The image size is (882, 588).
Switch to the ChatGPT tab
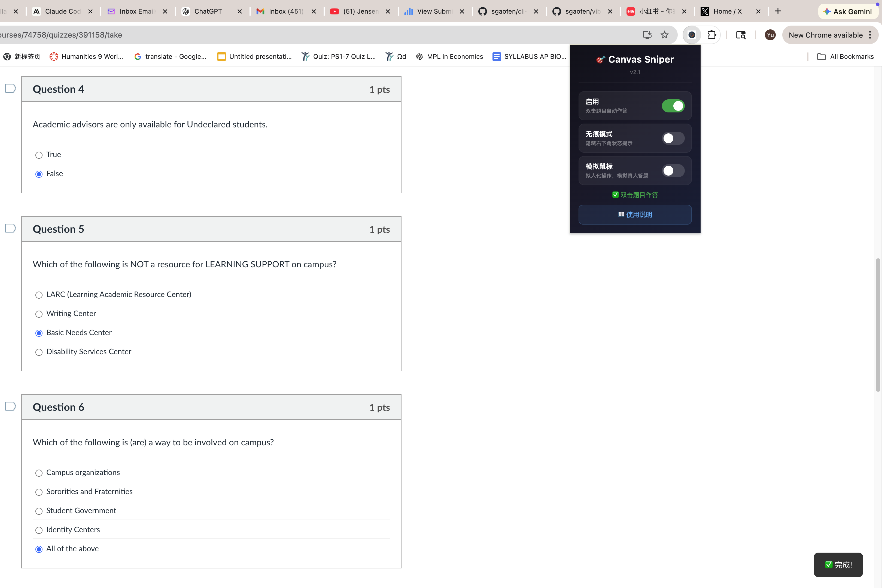(x=208, y=11)
